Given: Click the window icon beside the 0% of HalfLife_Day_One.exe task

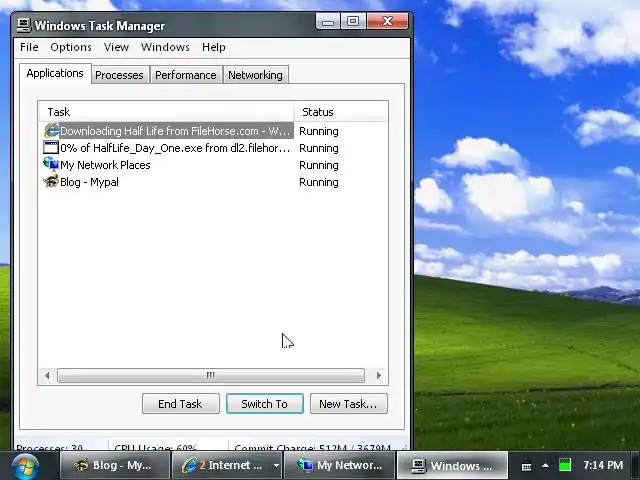Looking at the screenshot, I should tap(51, 147).
